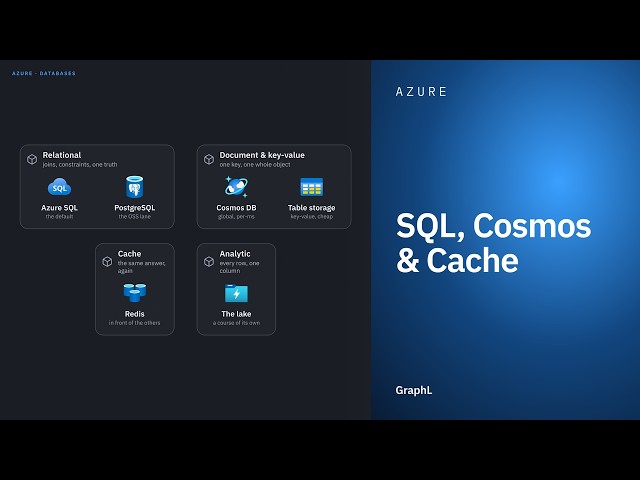Click the 'joins, constraints, one truth' subtitle
Viewport: 640px width, 480px height.
(80, 164)
